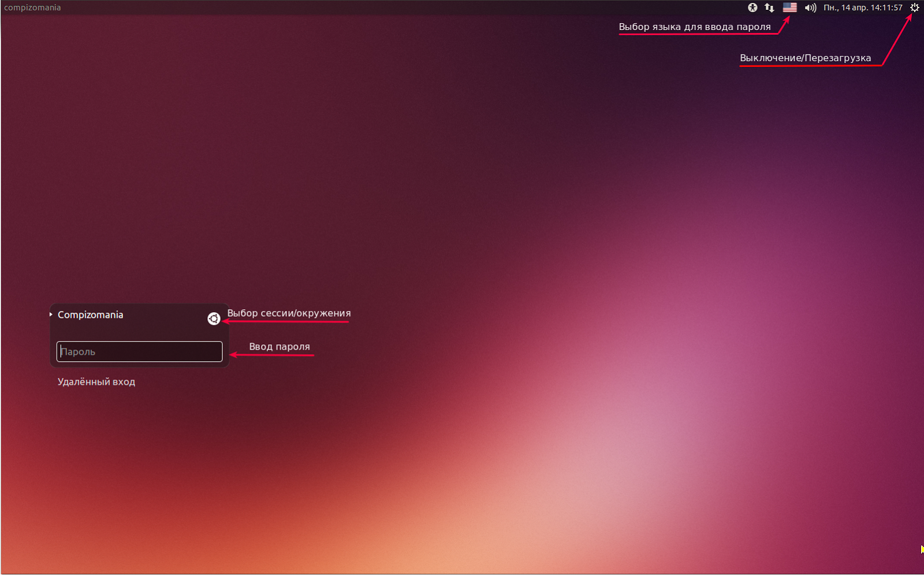This screenshot has height=575, width=924.
Task: Click the keyboard layout switcher arrows icon
Action: point(769,8)
